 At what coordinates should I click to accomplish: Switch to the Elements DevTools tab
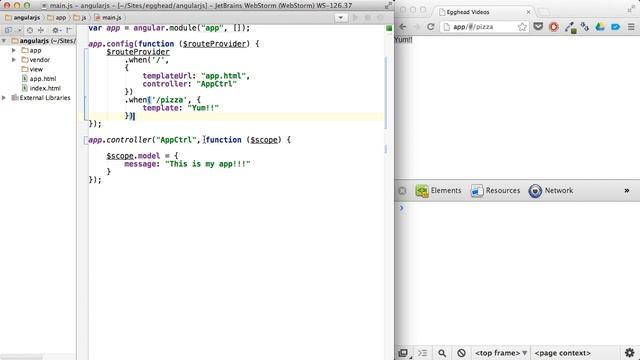click(438, 191)
